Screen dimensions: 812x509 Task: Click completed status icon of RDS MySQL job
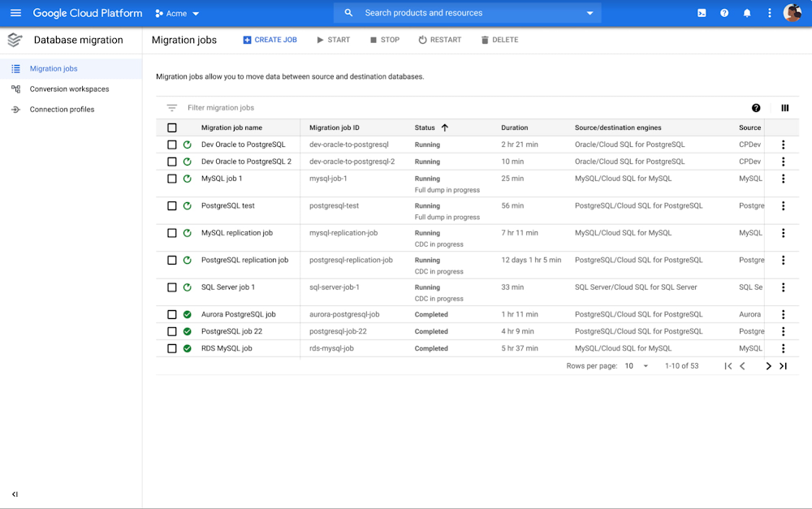[x=188, y=348]
